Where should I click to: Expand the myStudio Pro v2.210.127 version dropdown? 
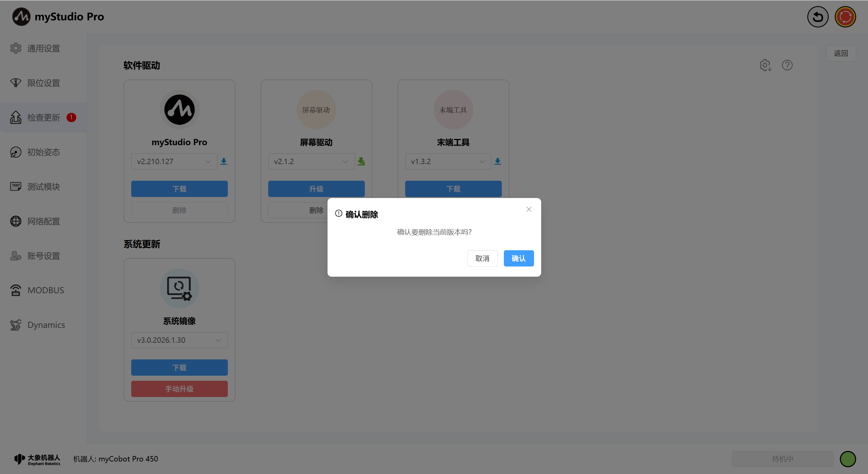click(174, 161)
